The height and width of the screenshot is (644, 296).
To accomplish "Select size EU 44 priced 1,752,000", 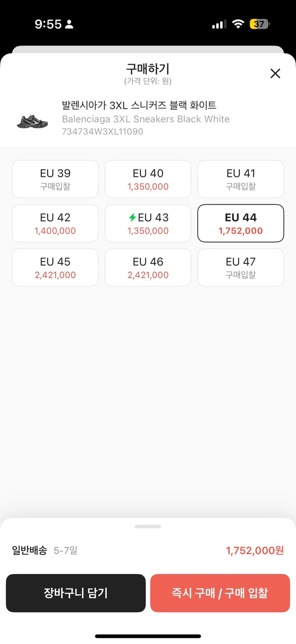I will (240, 223).
